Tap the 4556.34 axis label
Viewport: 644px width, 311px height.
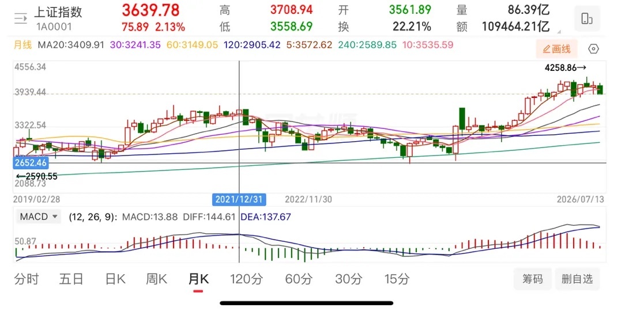(x=30, y=67)
